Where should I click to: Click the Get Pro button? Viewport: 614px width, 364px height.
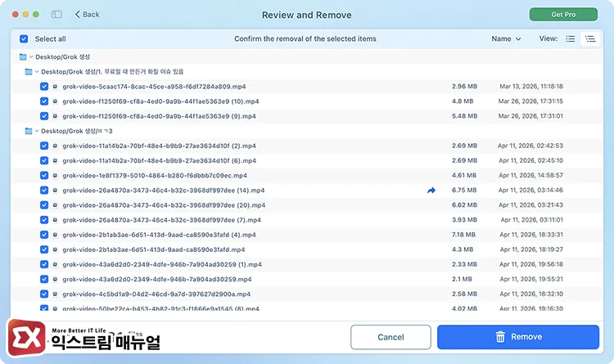(x=563, y=15)
